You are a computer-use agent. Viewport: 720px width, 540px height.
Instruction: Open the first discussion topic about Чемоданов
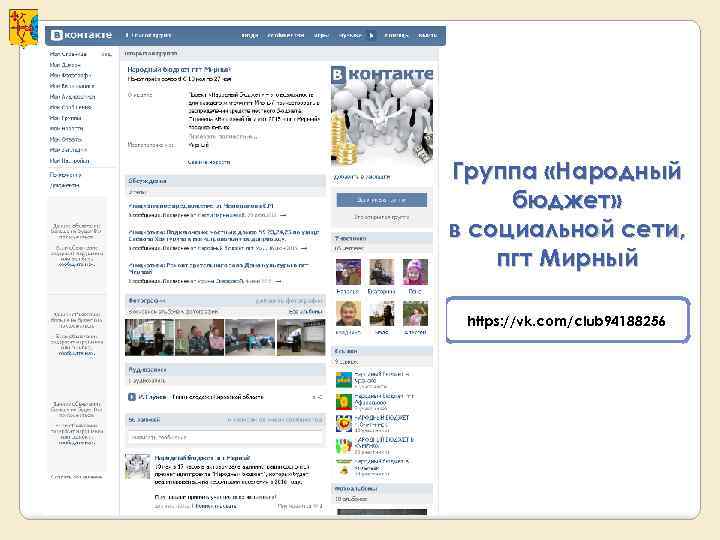pos(201,206)
